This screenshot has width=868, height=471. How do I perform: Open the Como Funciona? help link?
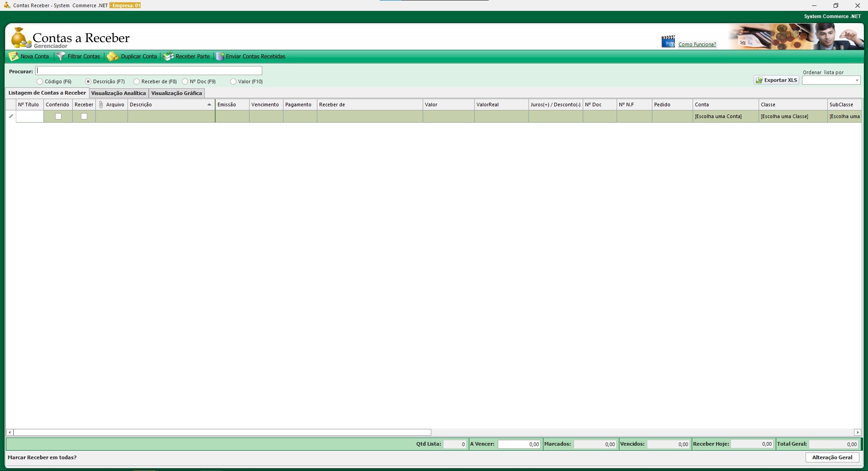pyautogui.click(x=697, y=44)
